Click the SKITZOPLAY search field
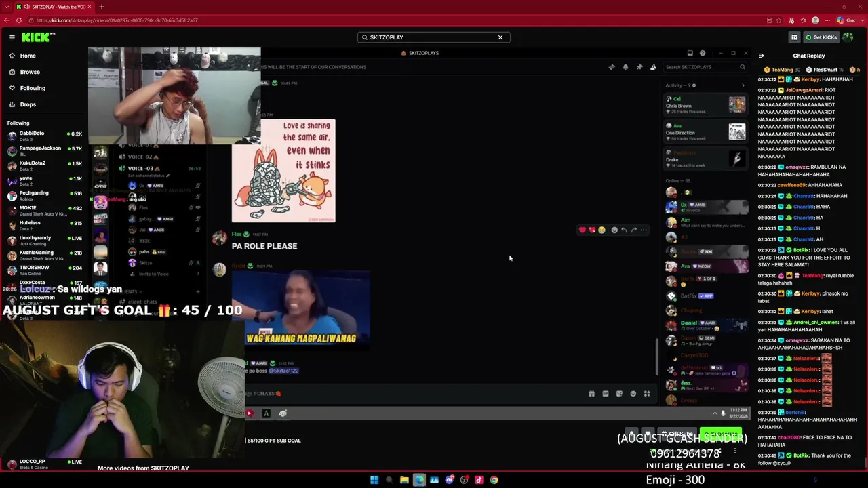The image size is (868, 488). [433, 37]
